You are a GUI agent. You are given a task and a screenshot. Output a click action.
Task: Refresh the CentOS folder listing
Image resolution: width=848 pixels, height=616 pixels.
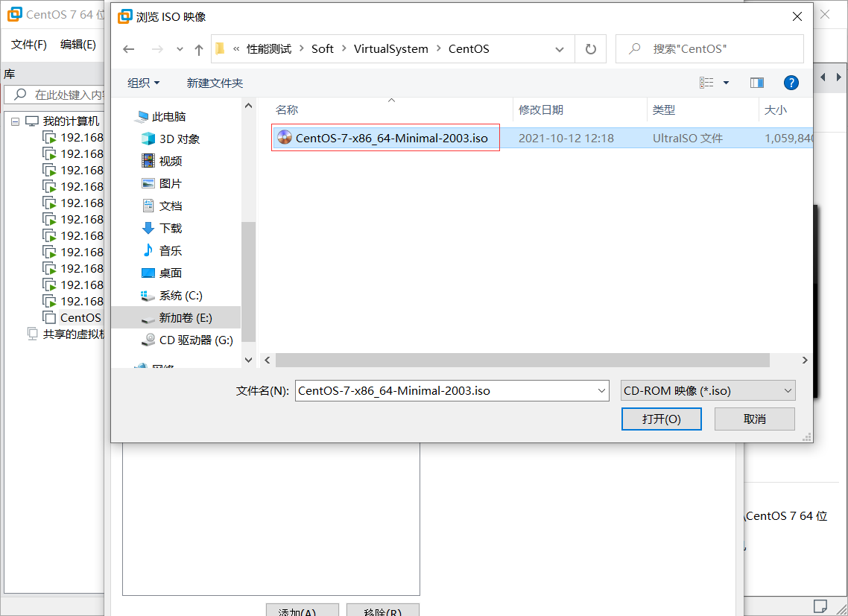[591, 49]
